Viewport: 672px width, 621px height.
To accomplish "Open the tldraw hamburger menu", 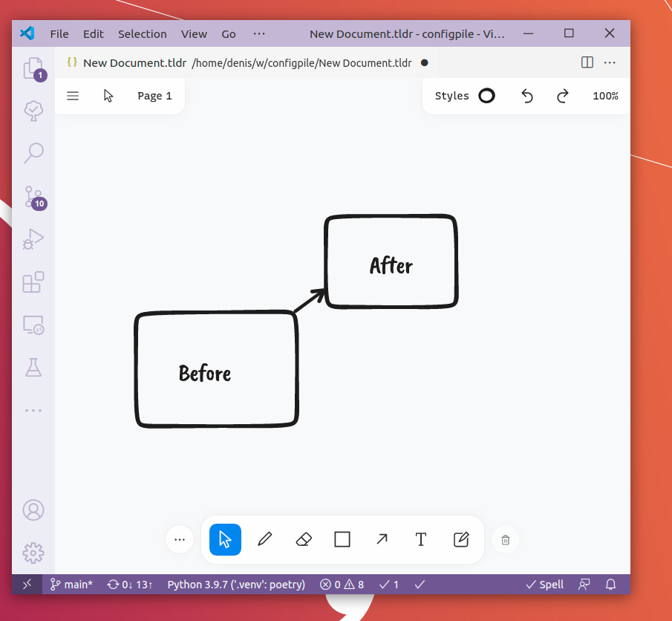I will (72, 96).
